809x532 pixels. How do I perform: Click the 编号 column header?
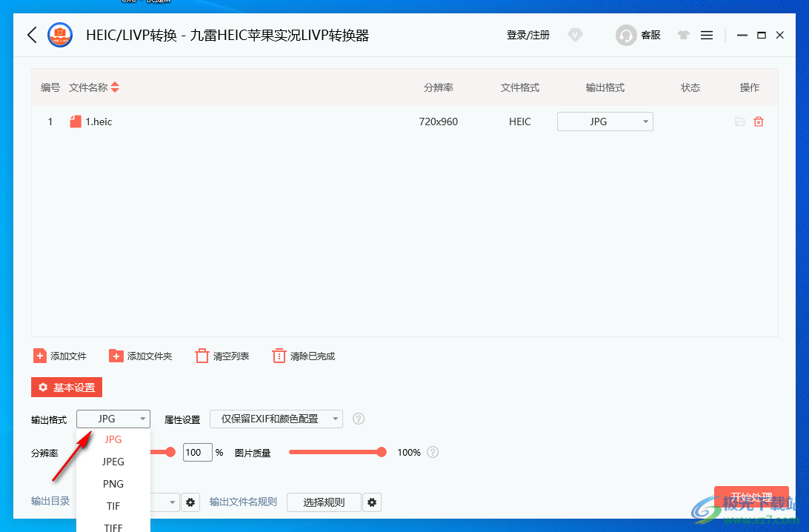point(50,87)
